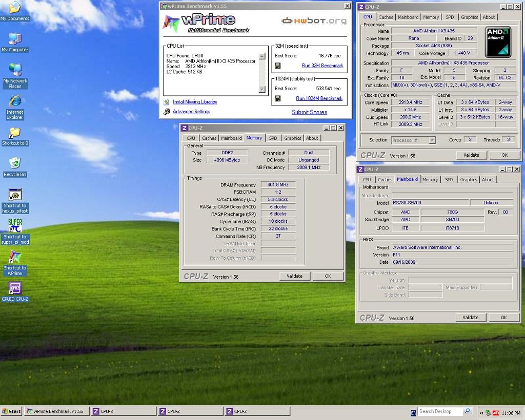
Task: Click NB Frequency value 2009.1 MHz
Action: coord(309,167)
